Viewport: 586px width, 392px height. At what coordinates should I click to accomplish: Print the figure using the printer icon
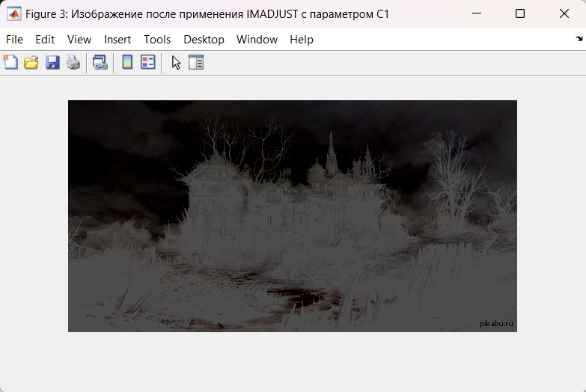point(73,62)
